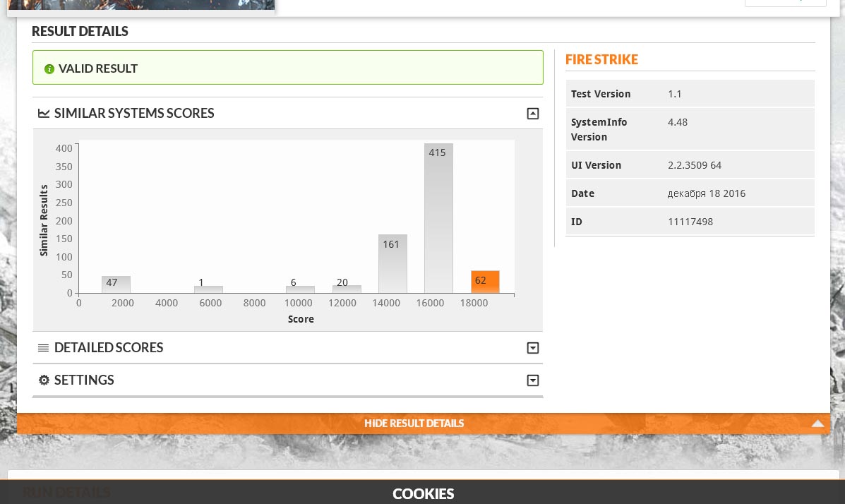This screenshot has height=504, width=845.
Task: Click the Result Details heading
Action: pos(80,31)
